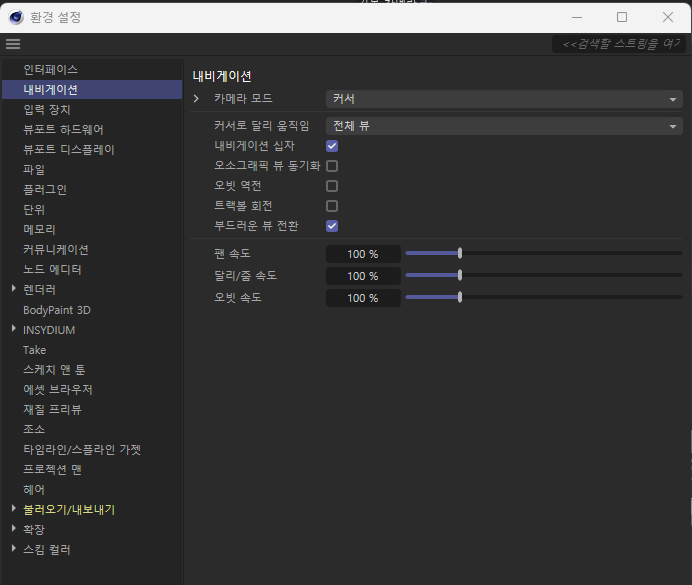
Task: Open the 커서로 달리 움직임 dropdown
Action: [504, 126]
